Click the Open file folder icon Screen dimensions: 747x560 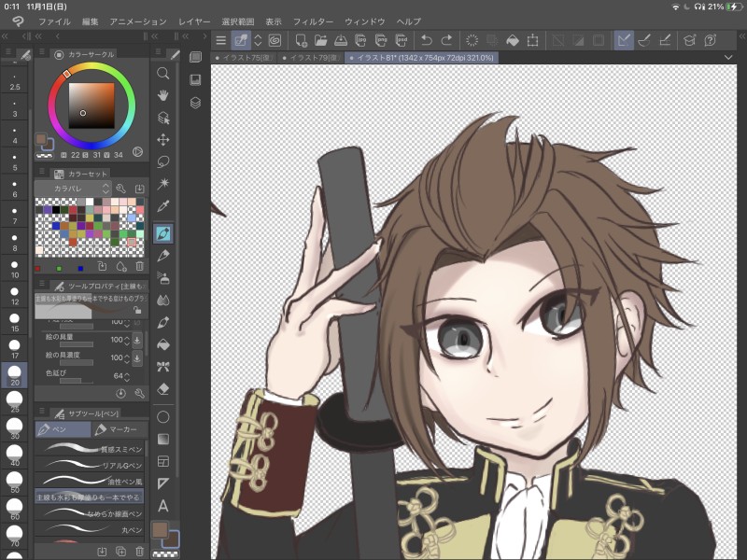point(320,40)
